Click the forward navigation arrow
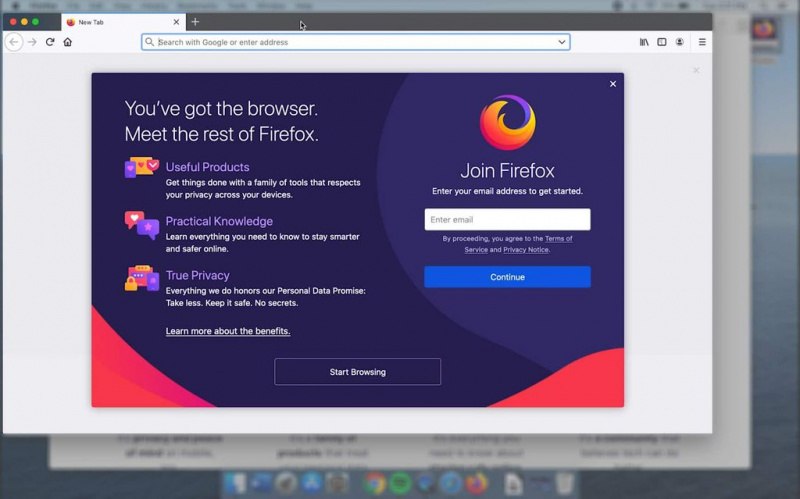800x499 pixels. 32,42
